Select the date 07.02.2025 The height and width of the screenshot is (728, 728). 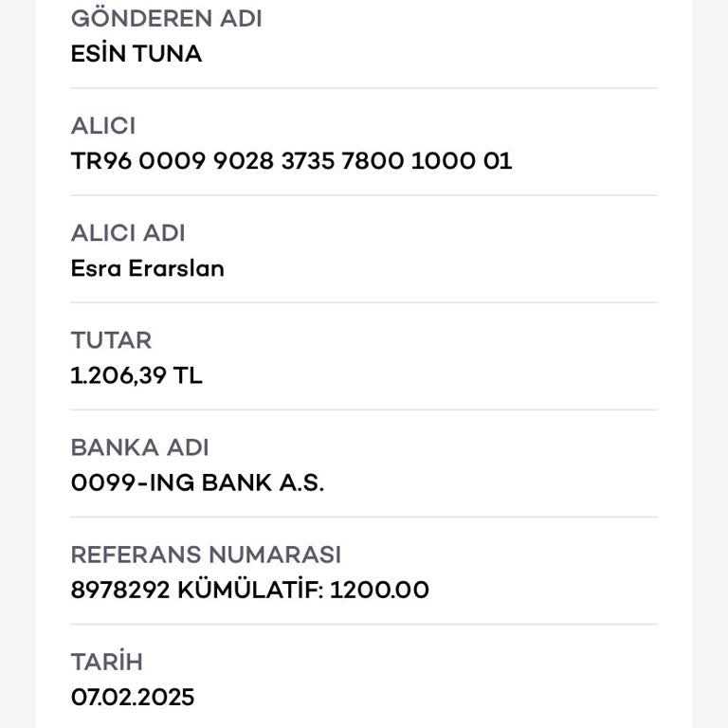[x=133, y=698]
